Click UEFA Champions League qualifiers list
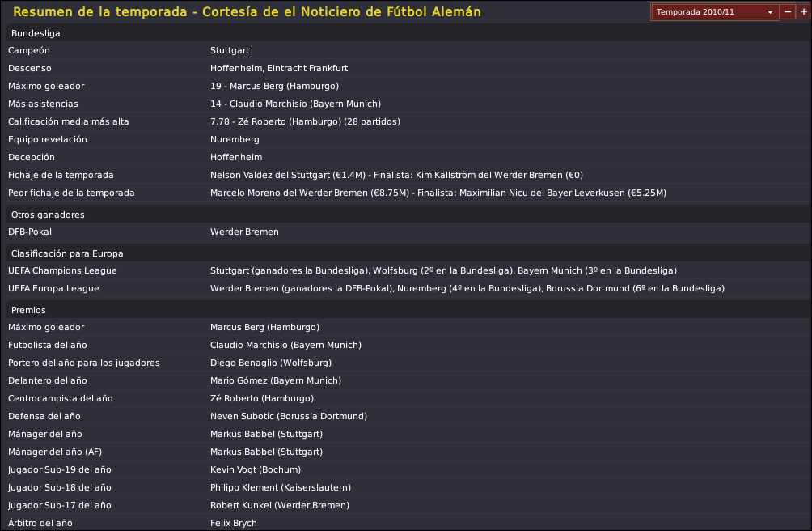812x531 pixels. 443,270
